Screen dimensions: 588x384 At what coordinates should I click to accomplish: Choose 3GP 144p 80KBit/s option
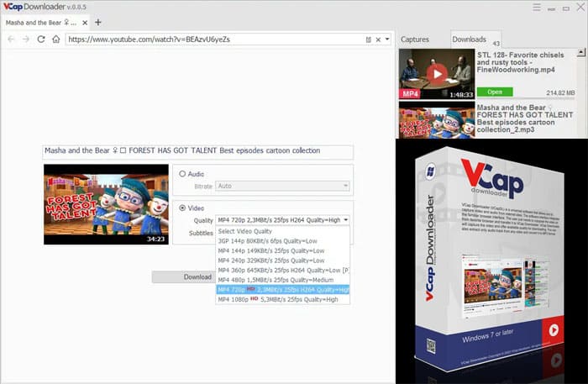[282, 241]
